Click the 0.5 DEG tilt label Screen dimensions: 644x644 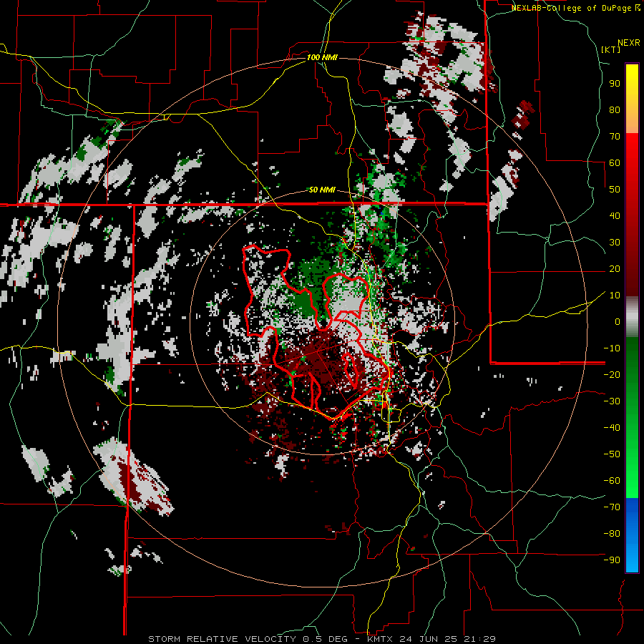click(325, 639)
